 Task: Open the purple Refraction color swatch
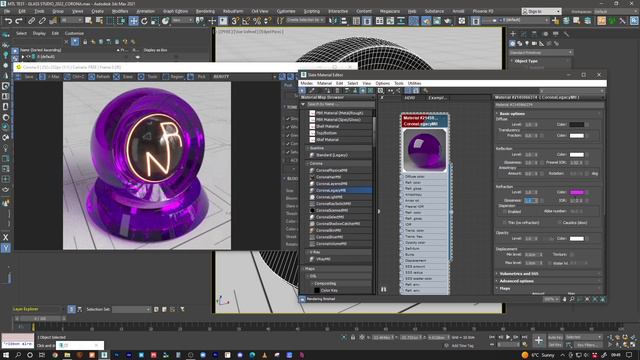(x=576, y=192)
